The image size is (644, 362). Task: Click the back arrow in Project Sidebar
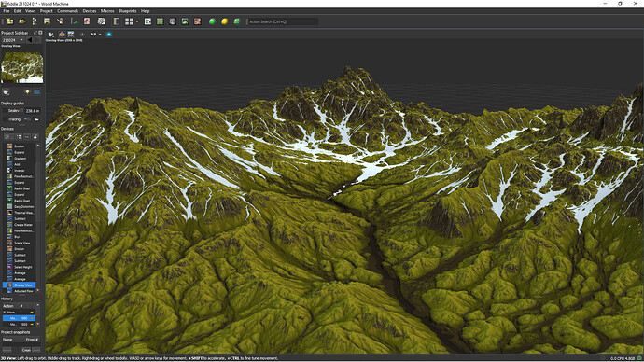(30, 40)
